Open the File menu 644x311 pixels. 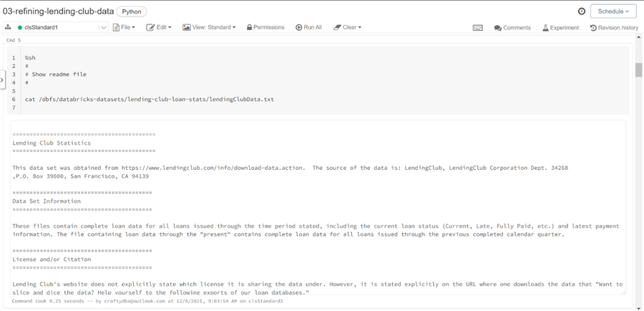pos(123,27)
